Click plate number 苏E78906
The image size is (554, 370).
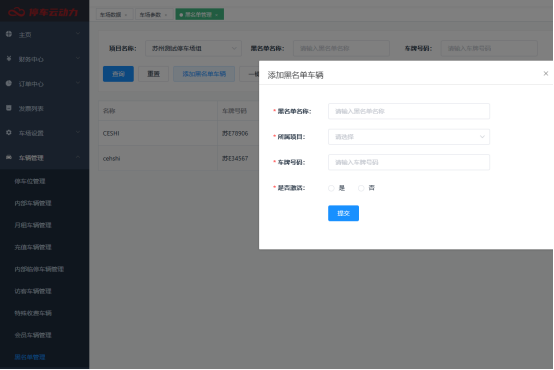[x=235, y=133]
